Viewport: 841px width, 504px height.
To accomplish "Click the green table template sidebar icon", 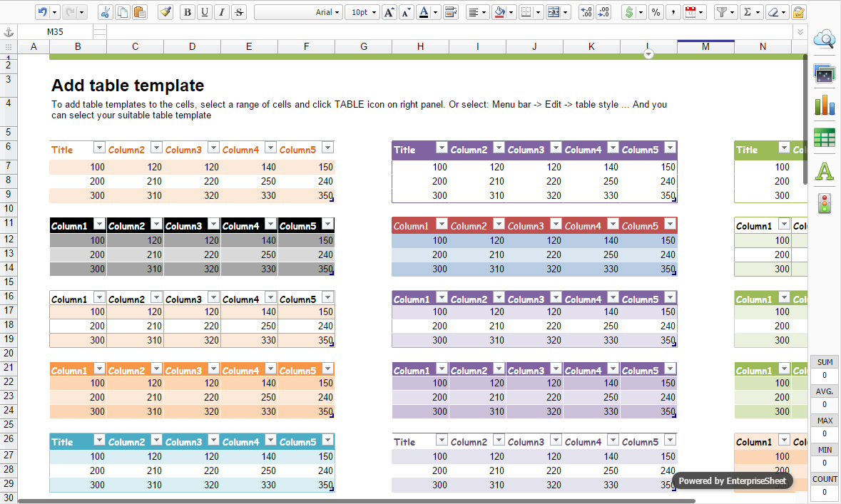I will tap(825, 138).
